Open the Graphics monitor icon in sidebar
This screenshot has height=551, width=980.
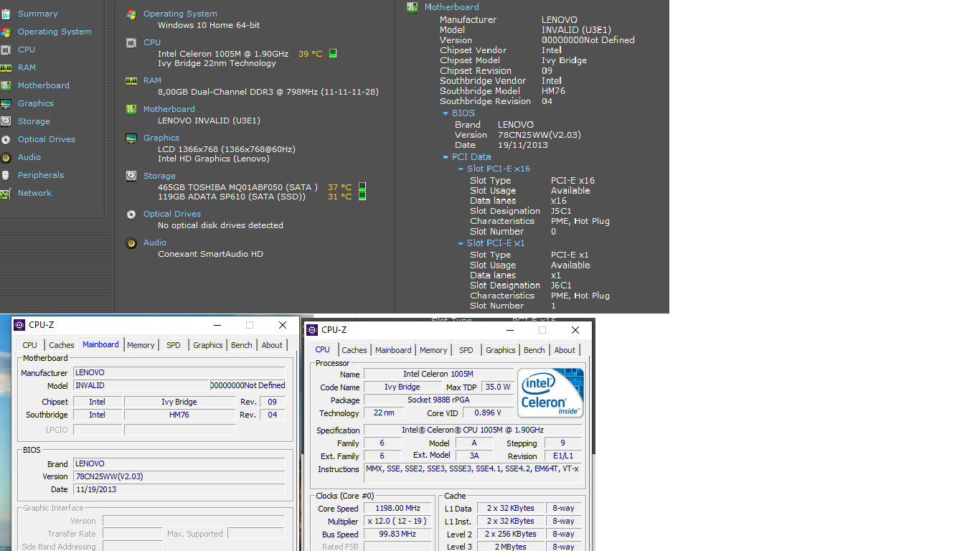pyautogui.click(x=6, y=103)
